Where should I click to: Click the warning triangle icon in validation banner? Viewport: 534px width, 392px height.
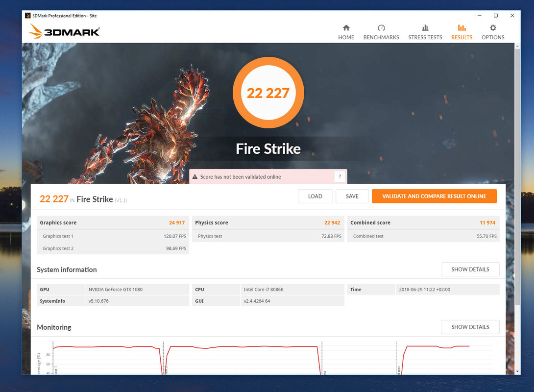coord(195,177)
